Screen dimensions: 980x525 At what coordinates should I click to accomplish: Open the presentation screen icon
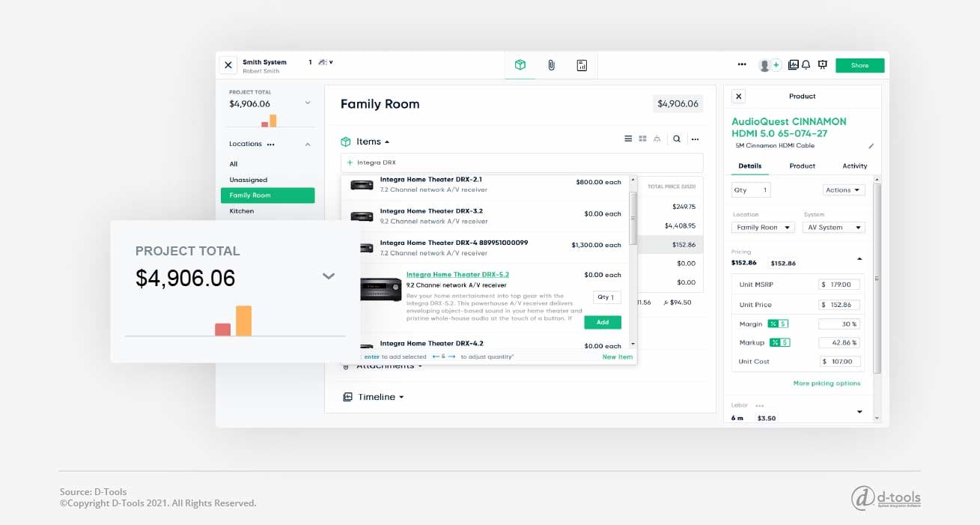click(x=822, y=65)
